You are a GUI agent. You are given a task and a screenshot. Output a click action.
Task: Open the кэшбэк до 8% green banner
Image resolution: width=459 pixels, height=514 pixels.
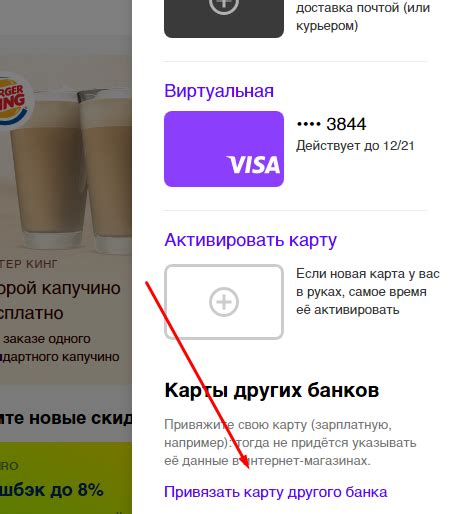pos(66,478)
